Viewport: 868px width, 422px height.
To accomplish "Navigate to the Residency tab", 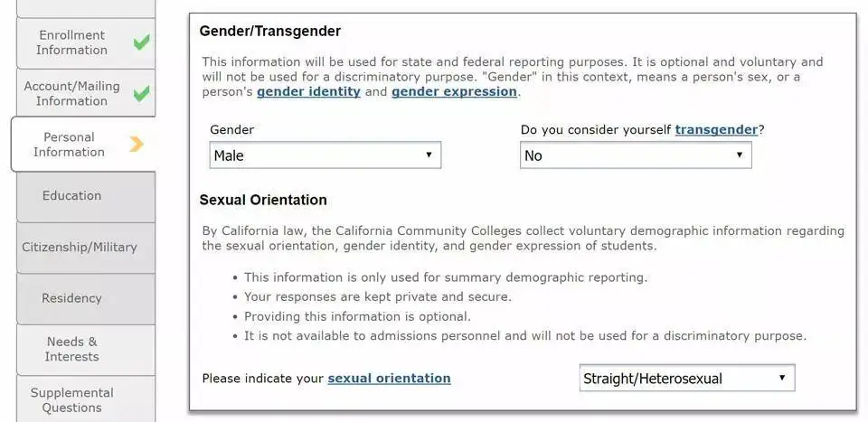I will [x=71, y=298].
